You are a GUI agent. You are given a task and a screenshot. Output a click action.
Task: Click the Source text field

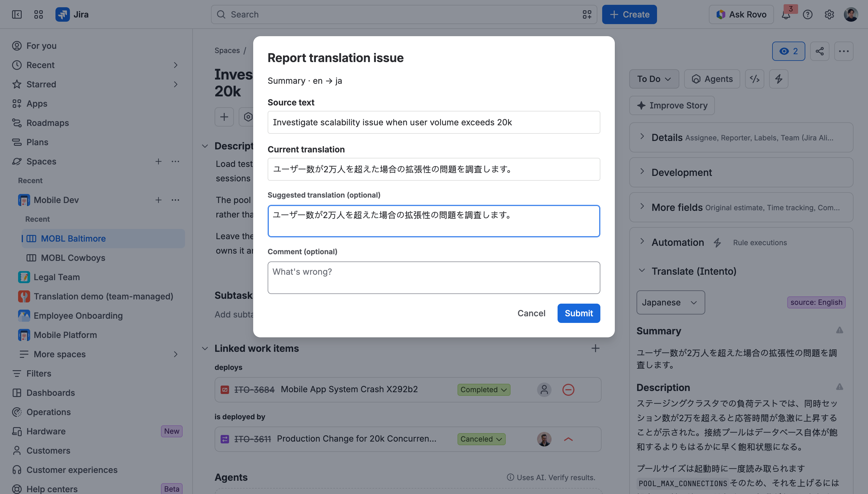(x=433, y=122)
